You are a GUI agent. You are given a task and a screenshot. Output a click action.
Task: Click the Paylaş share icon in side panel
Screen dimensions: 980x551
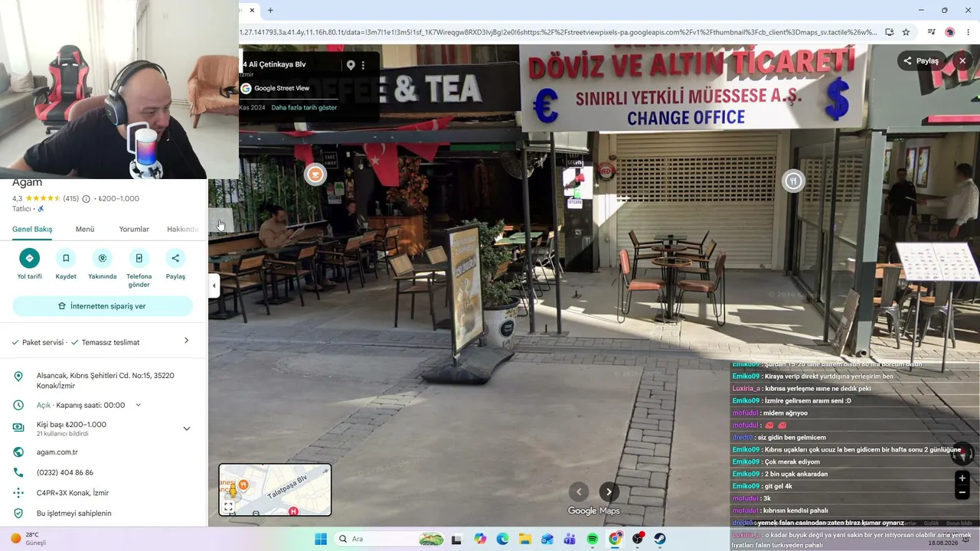tap(175, 258)
